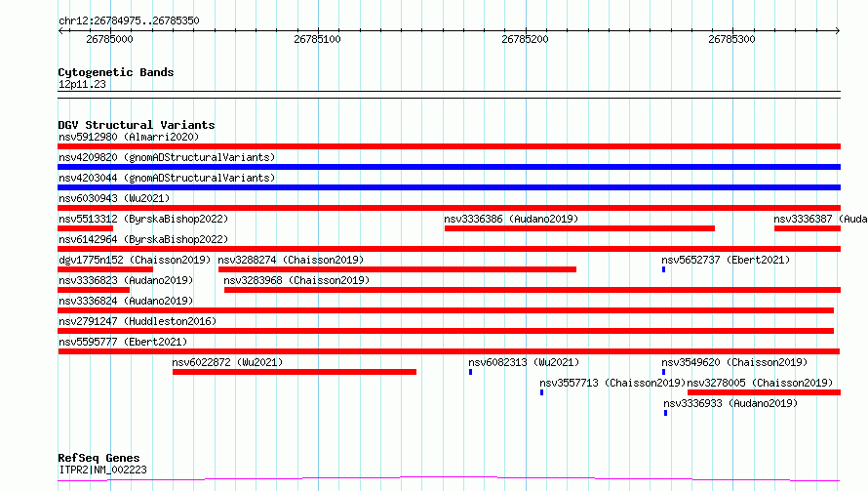Viewport: 868px width, 491px height.
Task: Click the small blue marker under nsv5652737
Action: [x=664, y=269]
